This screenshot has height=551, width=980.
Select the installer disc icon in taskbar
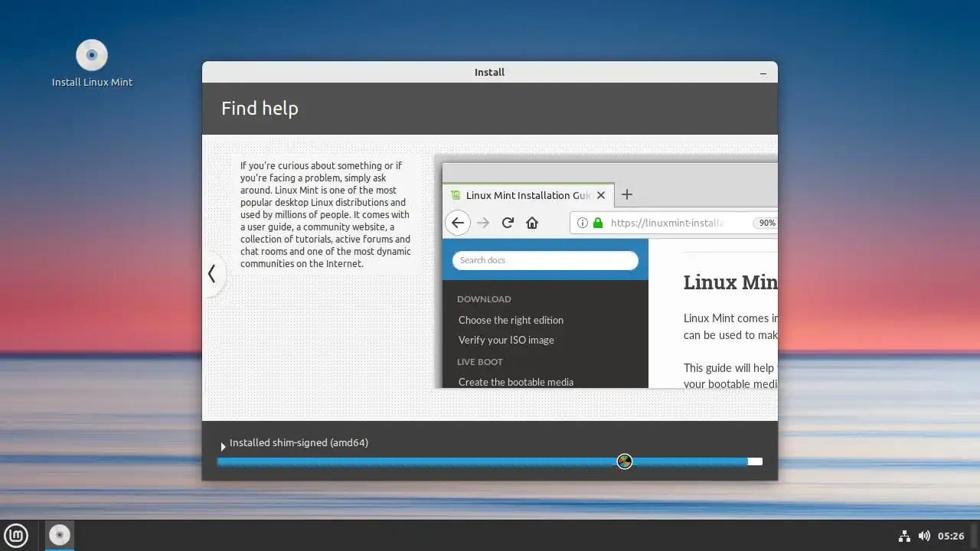pos(59,535)
